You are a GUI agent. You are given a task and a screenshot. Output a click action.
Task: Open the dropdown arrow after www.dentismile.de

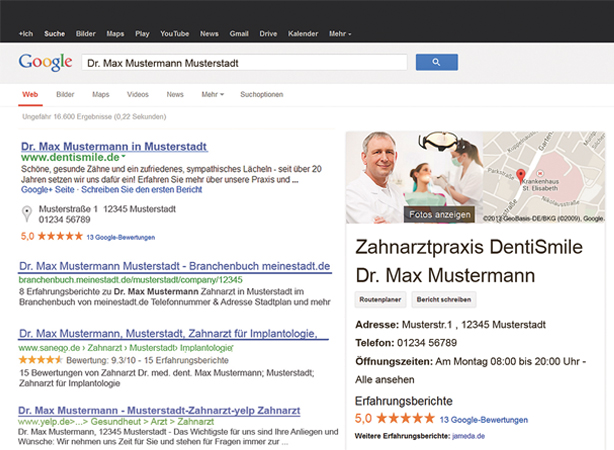[x=123, y=157]
